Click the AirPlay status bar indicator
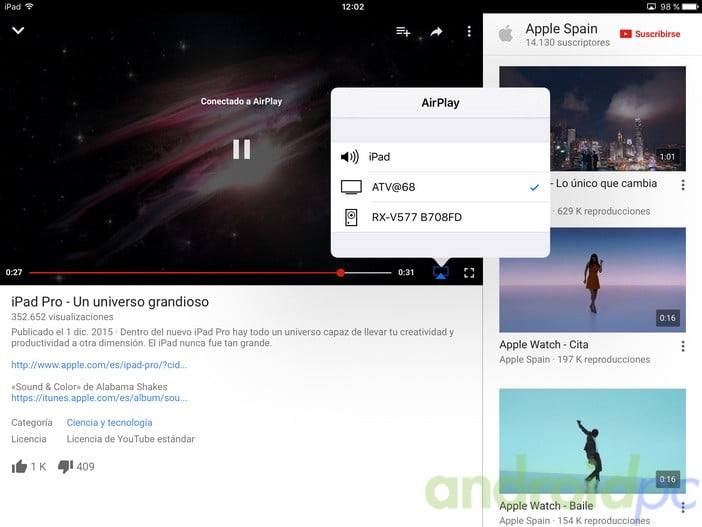 coord(651,7)
